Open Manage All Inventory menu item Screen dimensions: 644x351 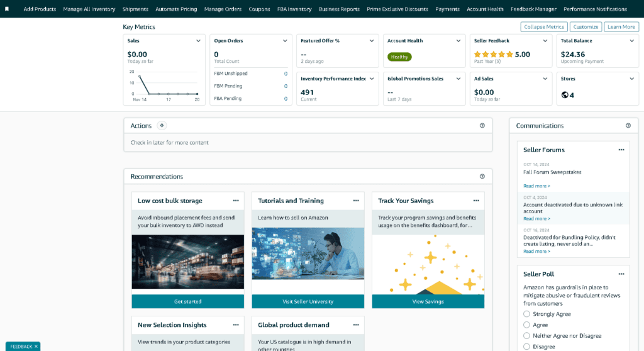point(89,9)
